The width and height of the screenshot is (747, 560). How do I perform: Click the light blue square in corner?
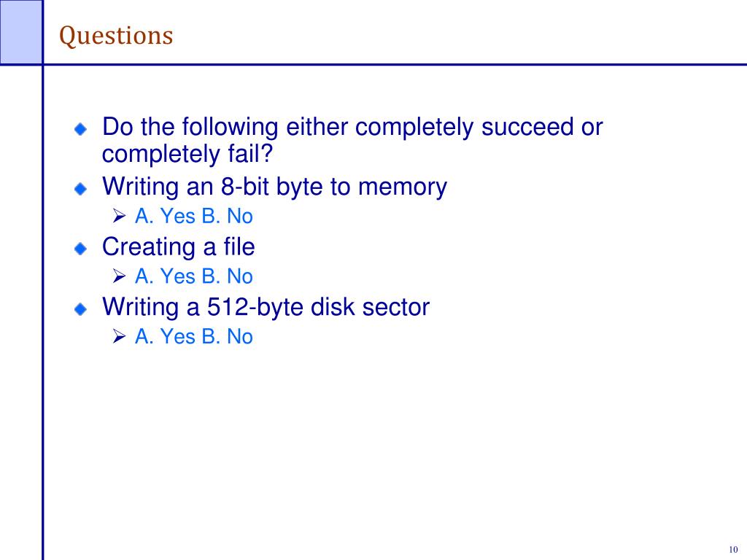[21, 31]
